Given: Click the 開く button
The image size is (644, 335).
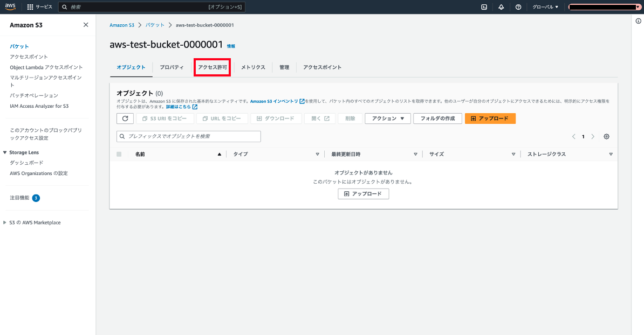Looking at the screenshot, I should click(x=320, y=118).
